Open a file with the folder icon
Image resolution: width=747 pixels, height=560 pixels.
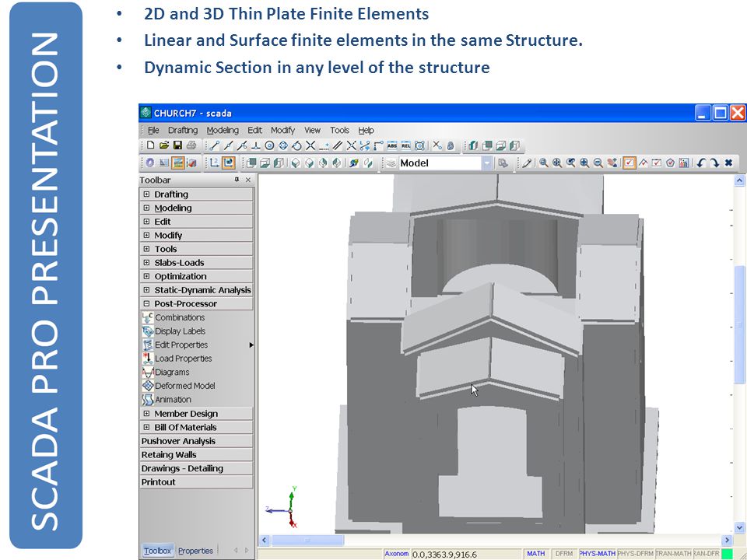coord(164,145)
